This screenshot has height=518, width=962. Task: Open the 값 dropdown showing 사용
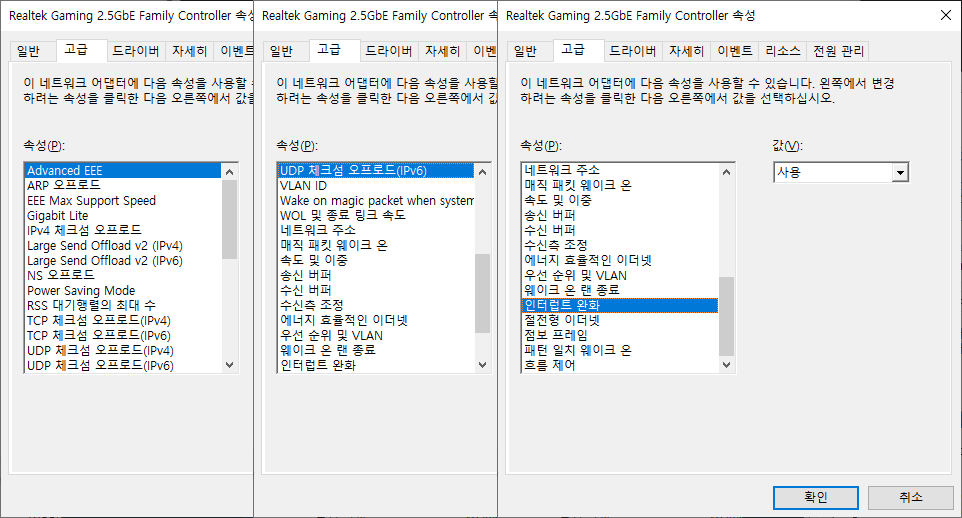841,172
